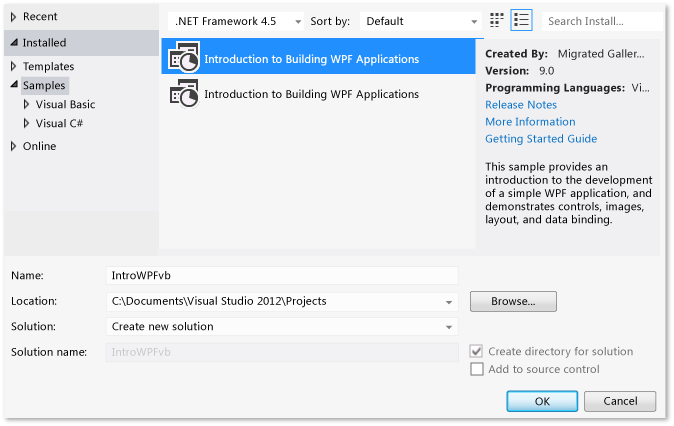The image size is (674, 426).
Task: Collapse the Installed node arrow
Action: (x=14, y=43)
